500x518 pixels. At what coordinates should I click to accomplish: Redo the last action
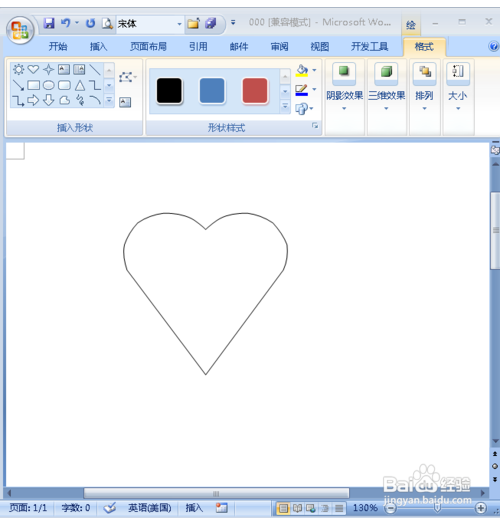90,23
